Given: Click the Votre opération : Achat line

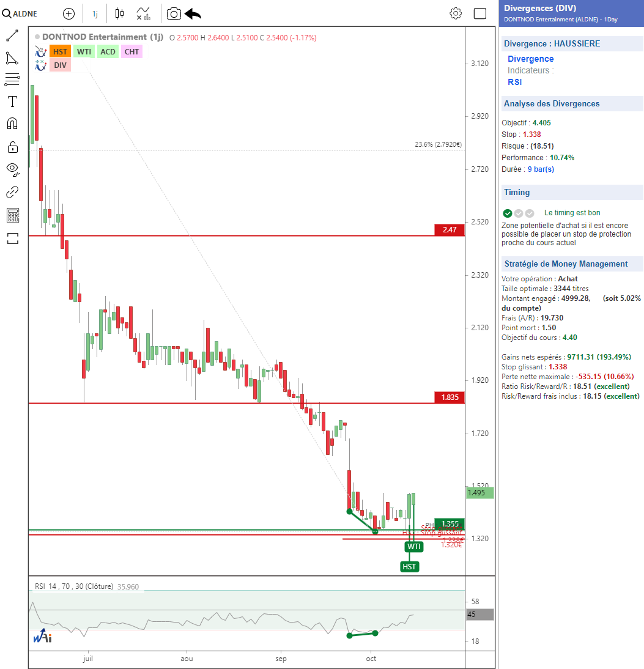Looking at the screenshot, I should coord(539,279).
